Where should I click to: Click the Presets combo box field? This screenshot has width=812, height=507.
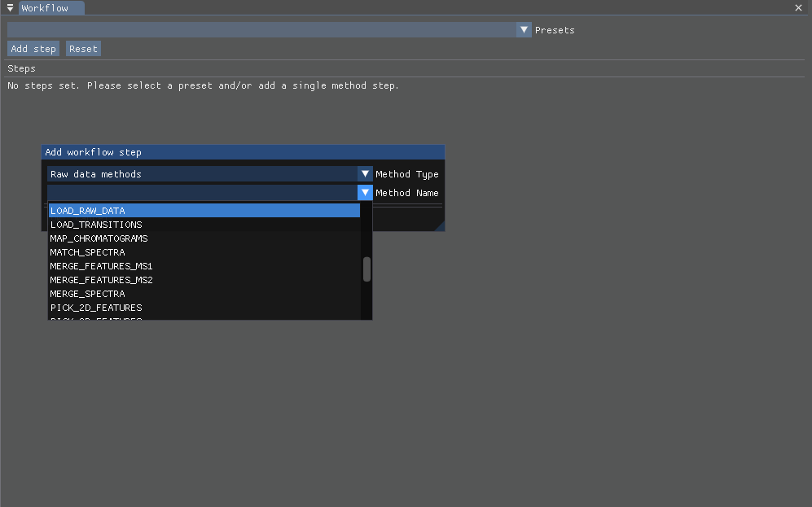(x=261, y=30)
